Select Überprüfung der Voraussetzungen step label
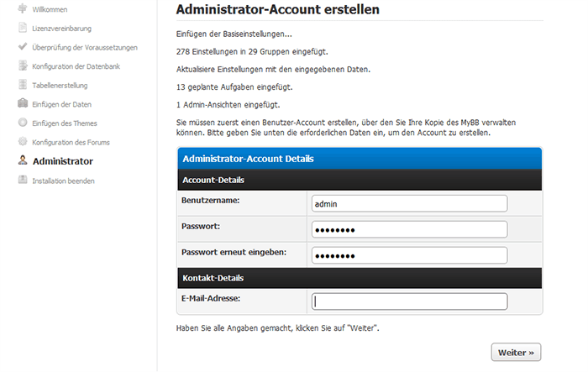 85,48
